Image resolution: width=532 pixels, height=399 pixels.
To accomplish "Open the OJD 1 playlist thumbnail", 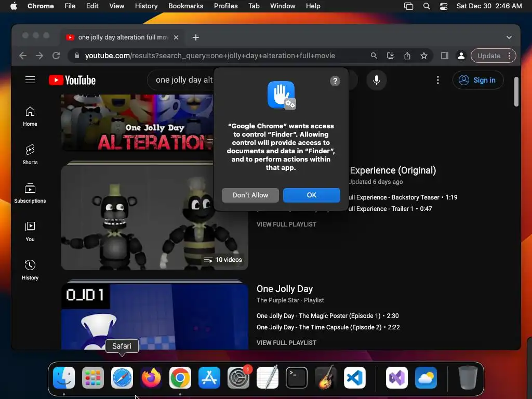I will (x=155, y=316).
